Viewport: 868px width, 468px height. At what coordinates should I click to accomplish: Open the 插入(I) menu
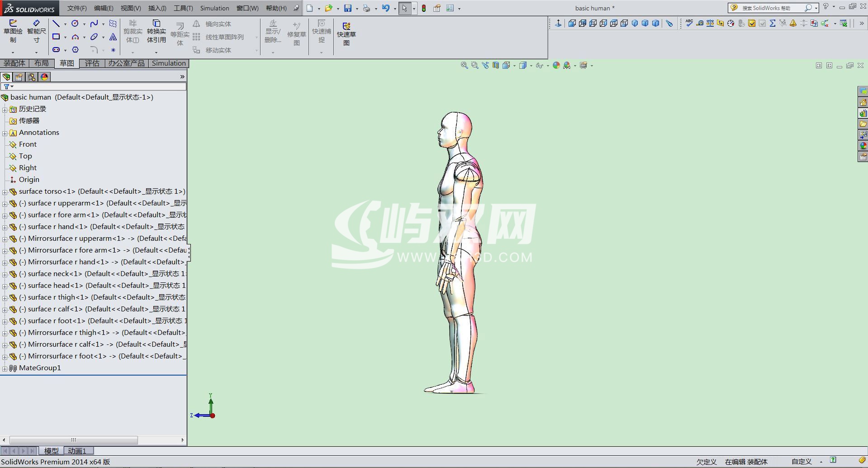tap(156, 8)
